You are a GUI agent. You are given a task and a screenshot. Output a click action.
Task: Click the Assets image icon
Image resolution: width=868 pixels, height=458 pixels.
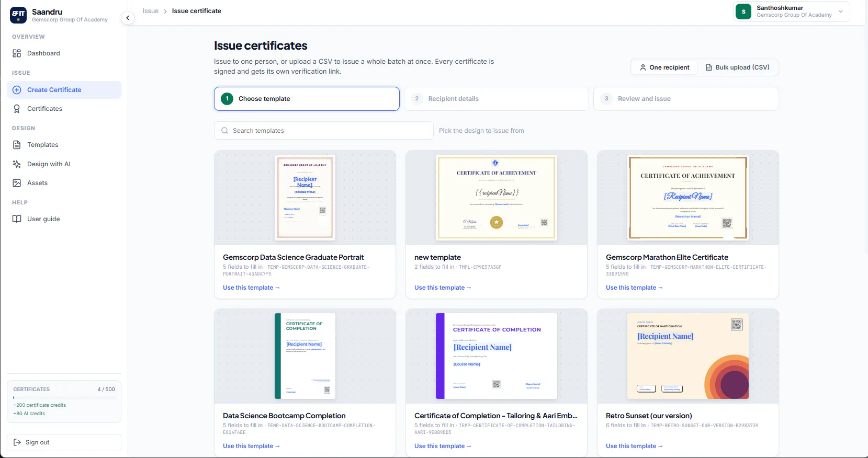point(17,183)
